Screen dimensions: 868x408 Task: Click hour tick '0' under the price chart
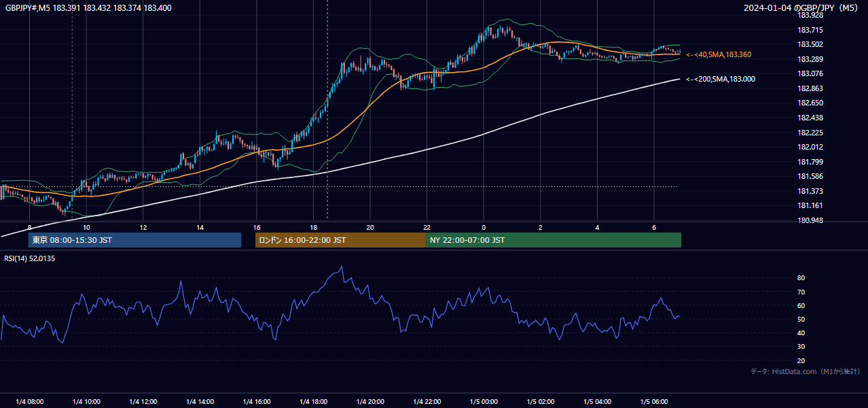click(484, 227)
